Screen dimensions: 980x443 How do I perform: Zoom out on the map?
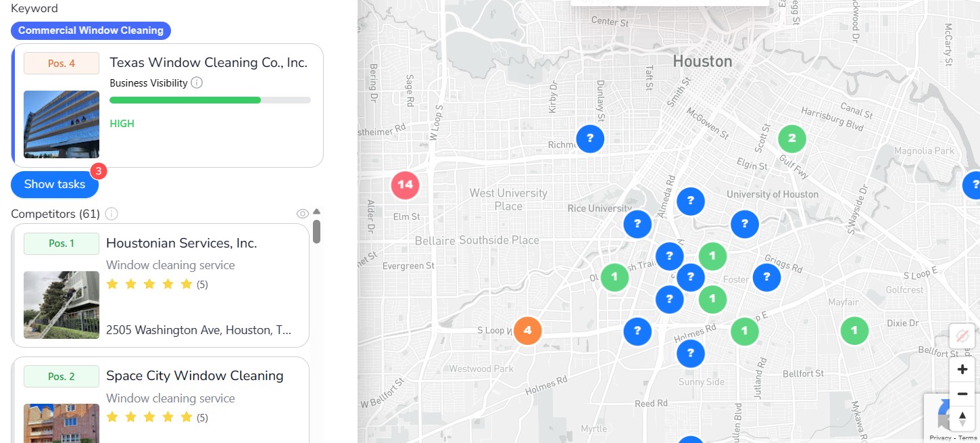pyautogui.click(x=962, y=394)
